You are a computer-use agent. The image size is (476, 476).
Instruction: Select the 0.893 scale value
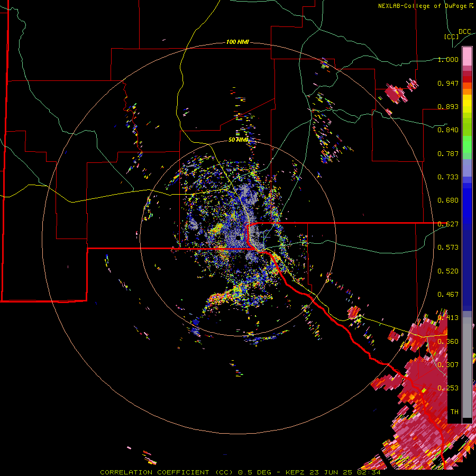[448, 106]
